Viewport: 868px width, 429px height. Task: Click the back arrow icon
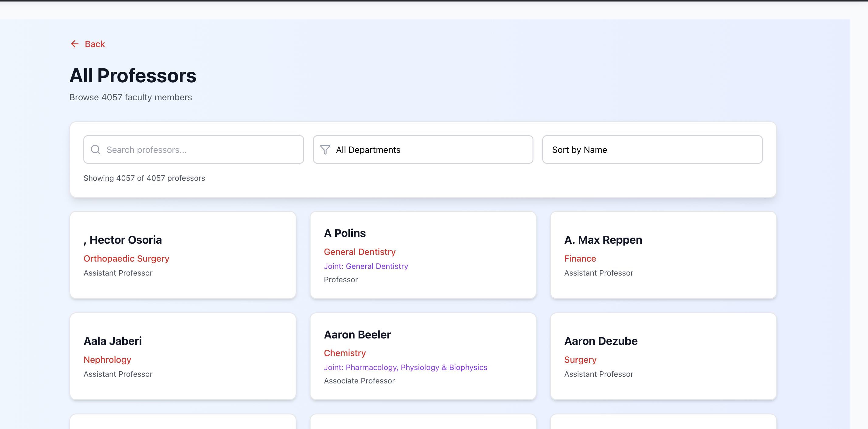tap(75, 44)
